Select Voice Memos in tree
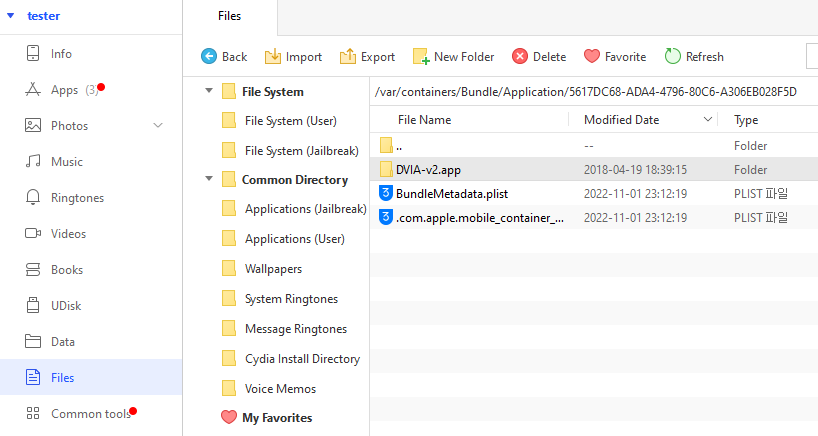This screenshot has height=436, width=818. [280, 389]
